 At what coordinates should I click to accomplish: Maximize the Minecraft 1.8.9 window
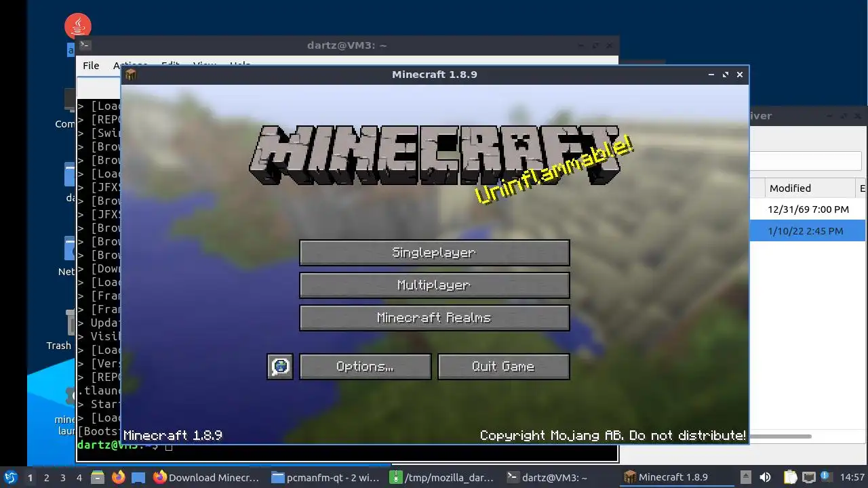pyautogui.click(x=726, y=75)
